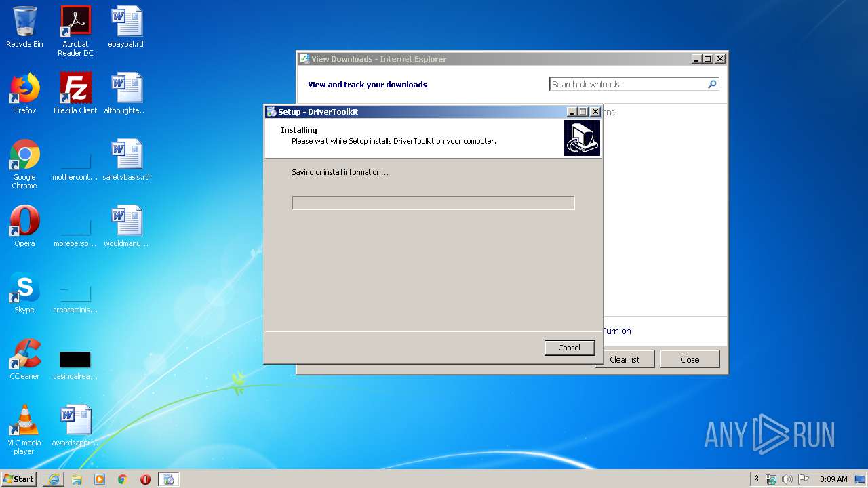The image size is (868, 488).
Task: Open Windows Explorer folder in taskbar
Action: (77, 479)
